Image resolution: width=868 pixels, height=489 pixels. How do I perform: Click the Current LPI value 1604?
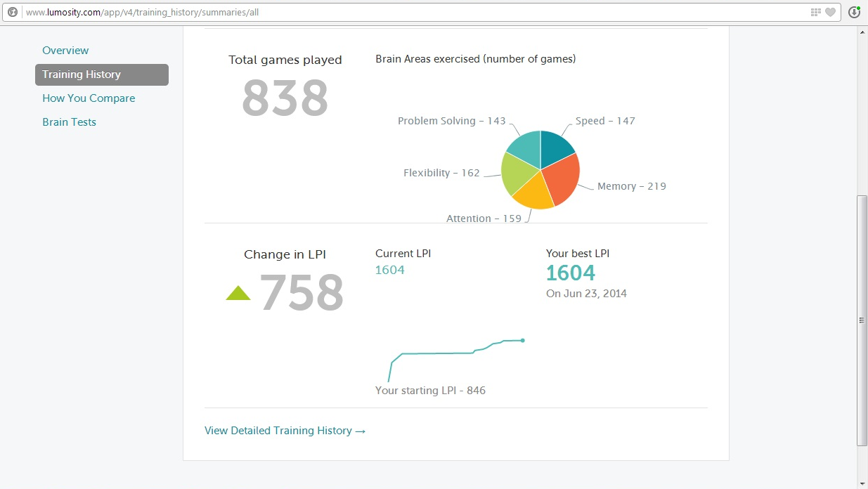click(389, 269)
